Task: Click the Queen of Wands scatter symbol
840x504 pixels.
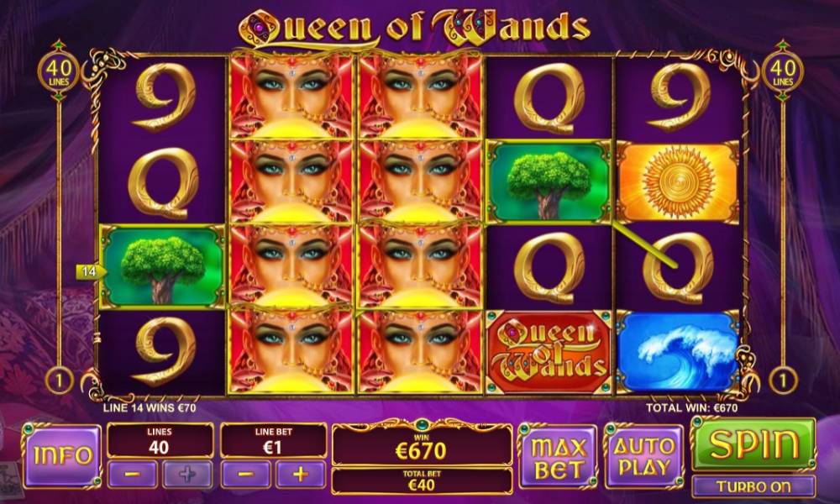Action: pos(549,352)
